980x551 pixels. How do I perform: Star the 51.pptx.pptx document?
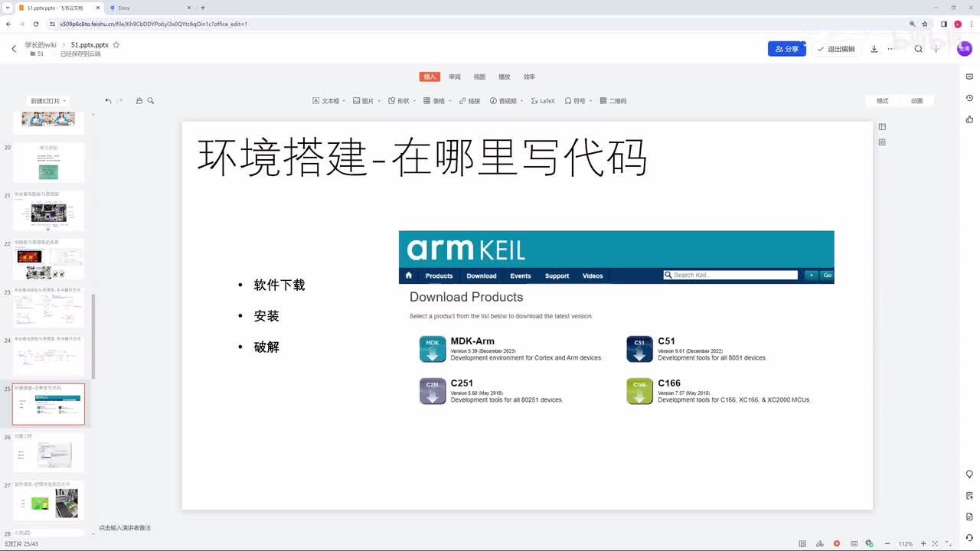pyautogui.click(x=116, y=45)
